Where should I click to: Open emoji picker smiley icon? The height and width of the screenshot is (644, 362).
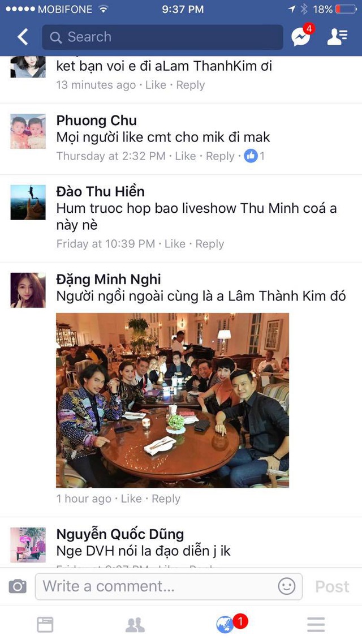[x=286, y=586]
